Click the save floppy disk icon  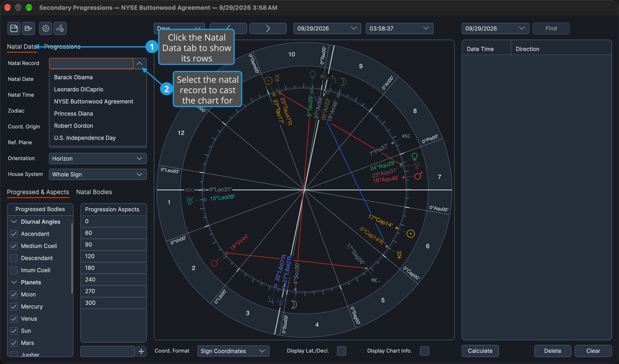(x=14, y=28)
